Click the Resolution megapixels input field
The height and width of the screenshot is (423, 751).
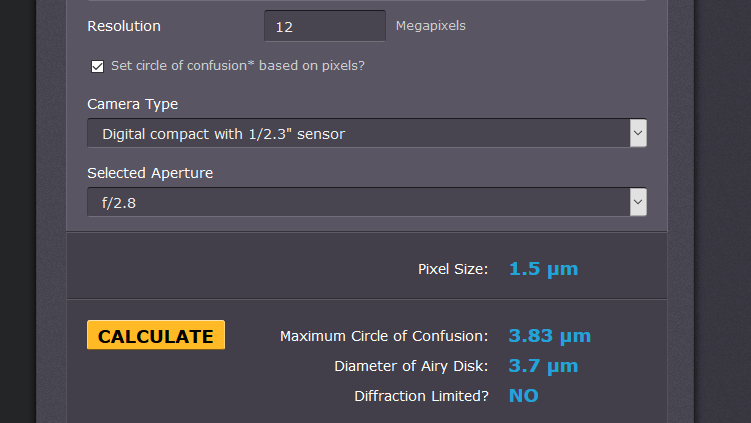[x=324, y=26]
